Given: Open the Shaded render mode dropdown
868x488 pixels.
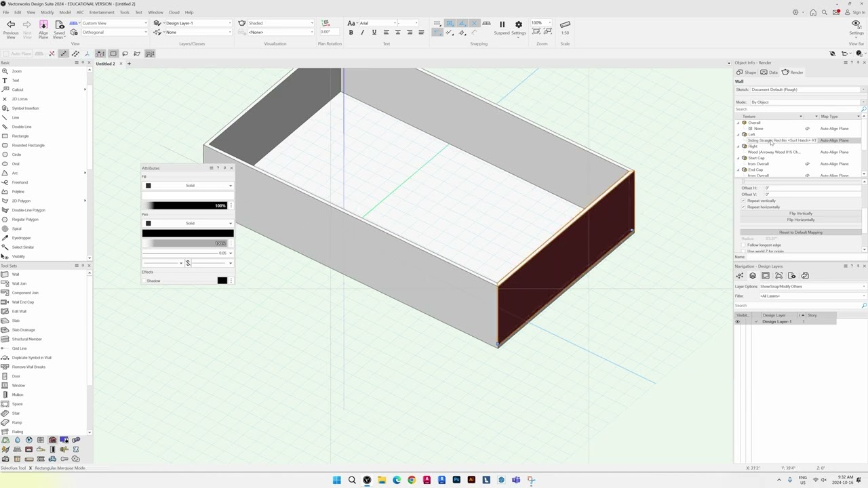Looking at the screenshot, I should click(x=281, y=23).
